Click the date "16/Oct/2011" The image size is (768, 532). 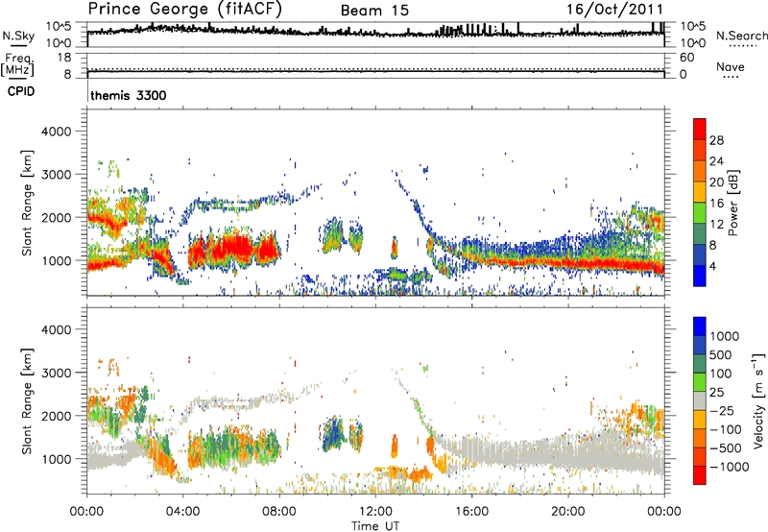(614, 10)
